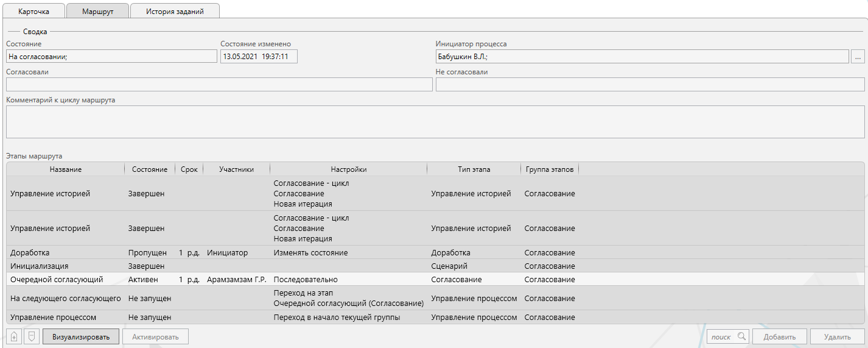Select the Маршрут tab

pos(97,11)
